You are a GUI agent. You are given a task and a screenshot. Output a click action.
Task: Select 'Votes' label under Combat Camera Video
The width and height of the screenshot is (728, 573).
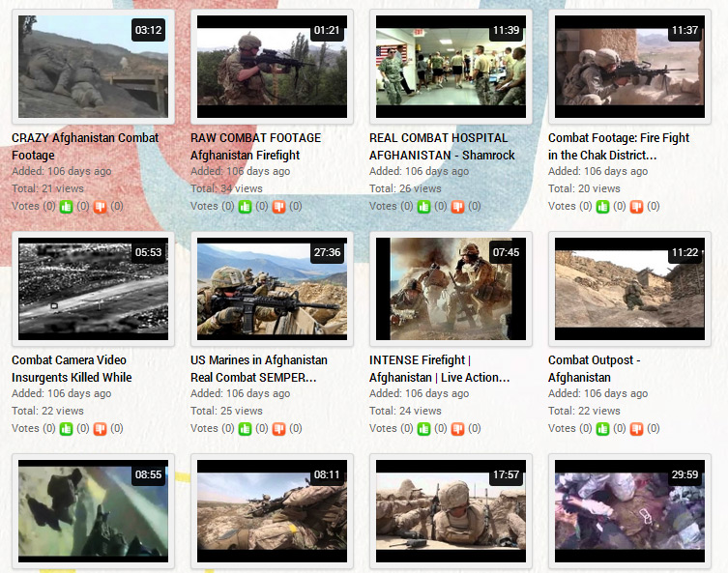coord(25,428)
